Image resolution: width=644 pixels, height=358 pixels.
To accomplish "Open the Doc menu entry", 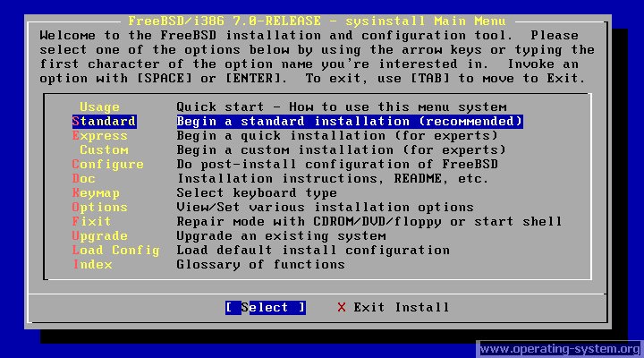I will 84,178.
